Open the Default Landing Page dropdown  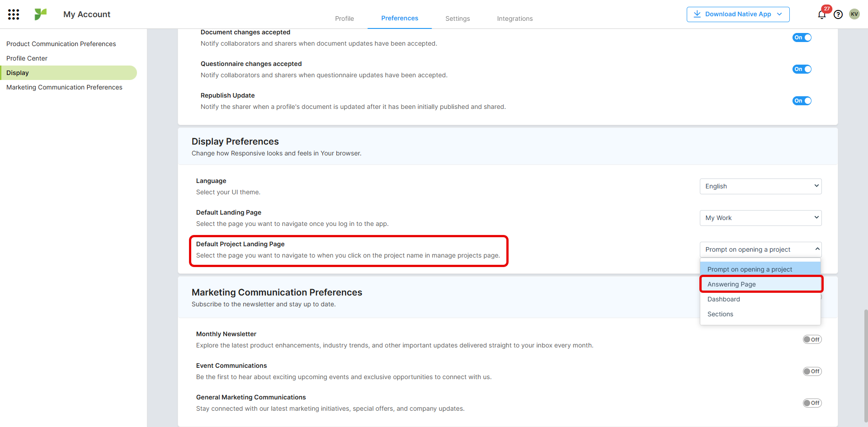(760, 218)
